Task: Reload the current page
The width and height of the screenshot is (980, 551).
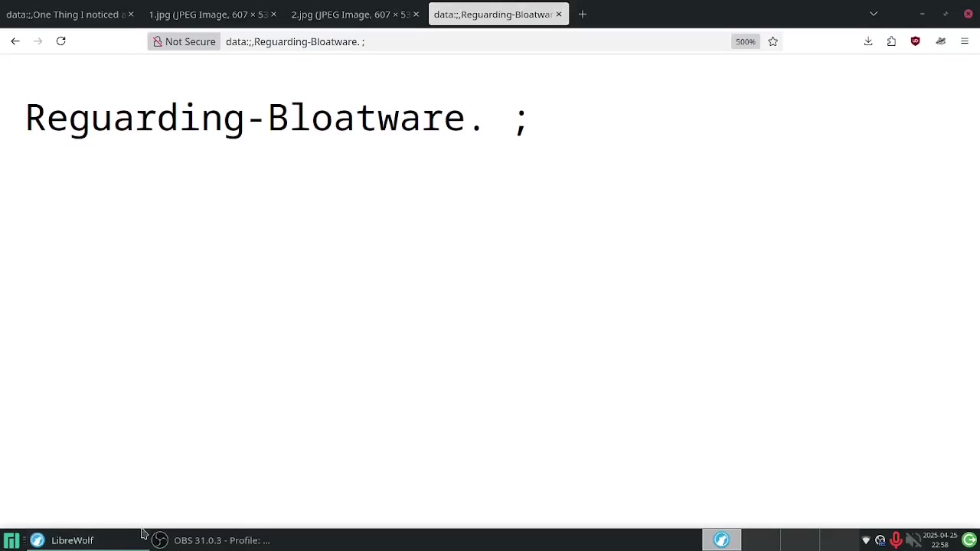Action: tap(61, 41)
